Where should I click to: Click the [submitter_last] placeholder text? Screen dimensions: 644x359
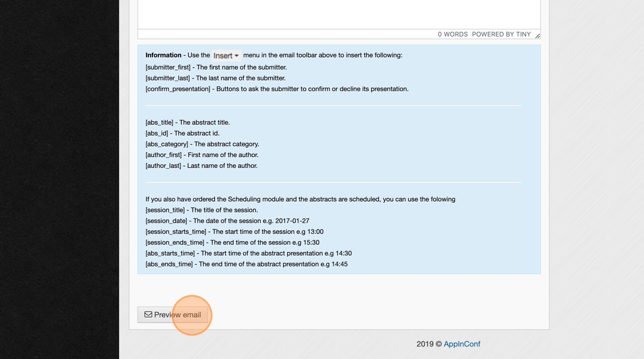[x=167, y=78]
